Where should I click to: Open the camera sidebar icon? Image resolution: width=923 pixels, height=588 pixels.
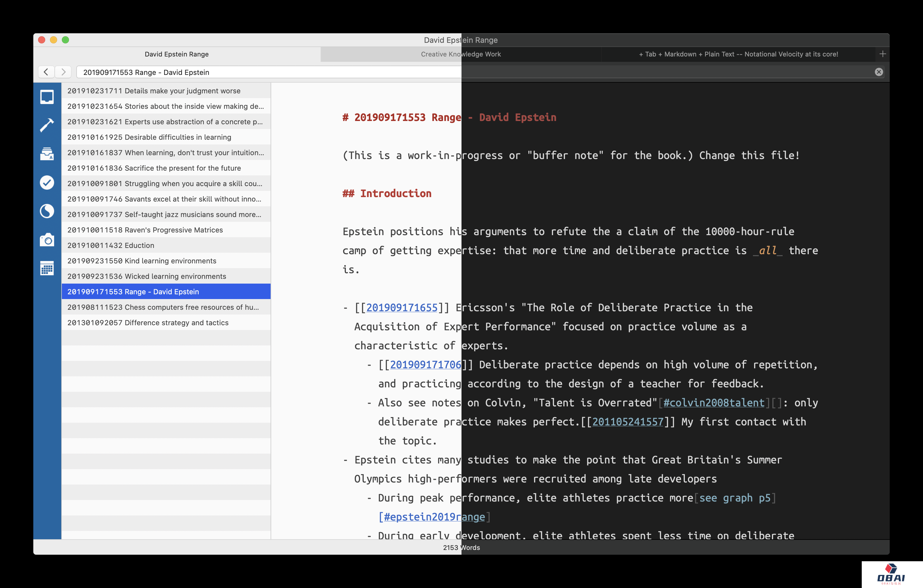[47, 240]
